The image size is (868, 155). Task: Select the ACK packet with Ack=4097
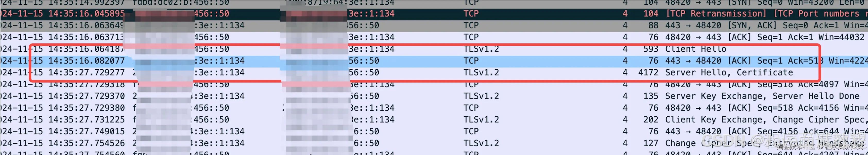[x=434, y=84]
